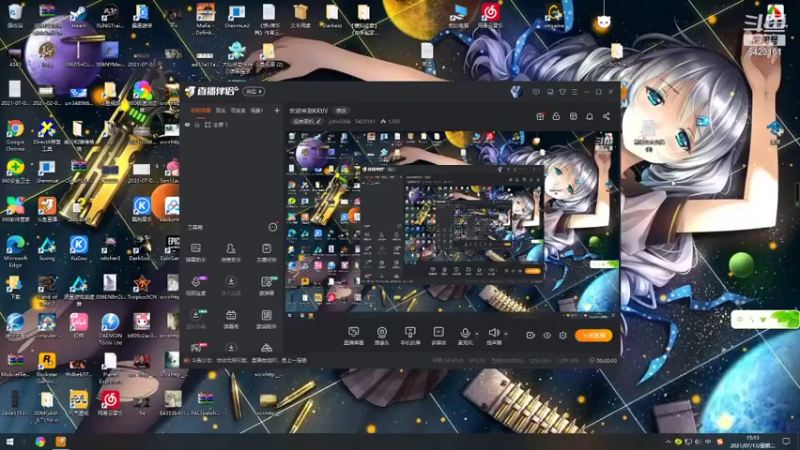Open Steam desktop shortcut
Viewport: 800px width, 450px height.
pyautogui.click(x=78, y=15)
